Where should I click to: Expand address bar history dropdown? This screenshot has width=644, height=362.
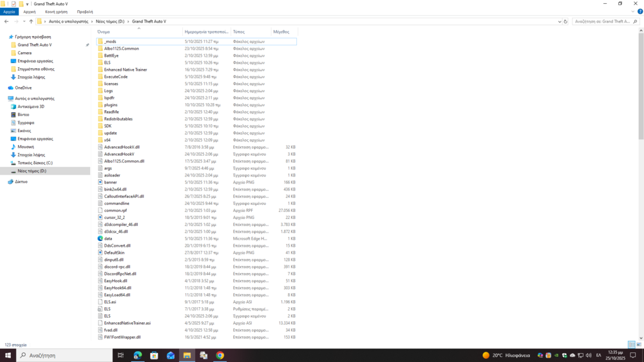[560, 21]
